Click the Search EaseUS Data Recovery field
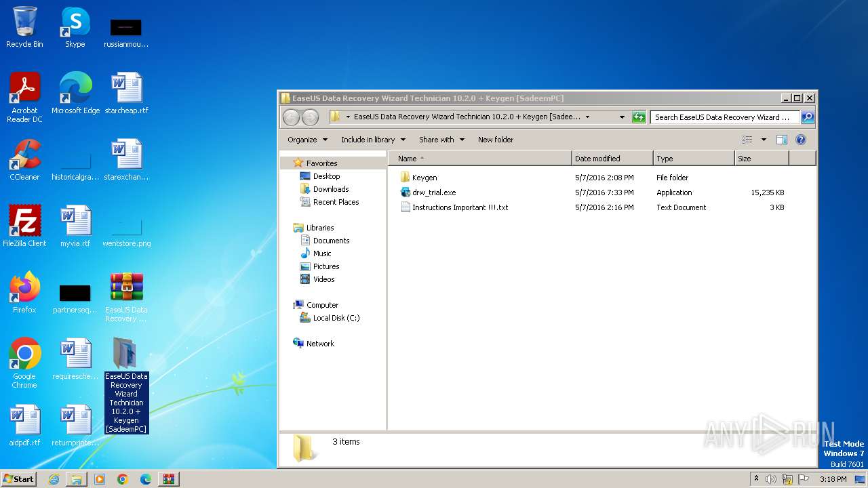 point(724,117)
